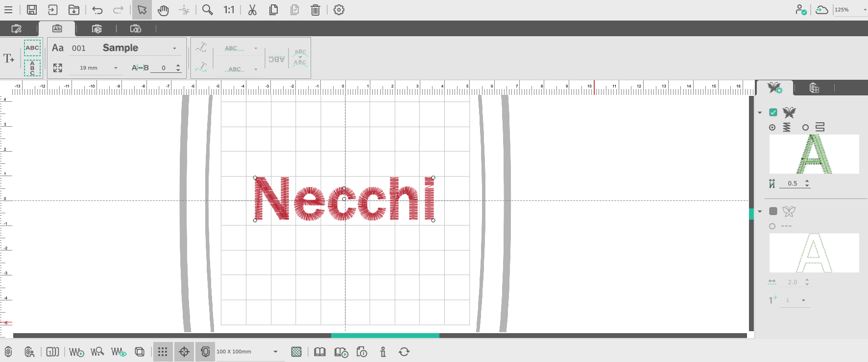Click the export design icon
The image size is (868, 362).
[52, 10]
